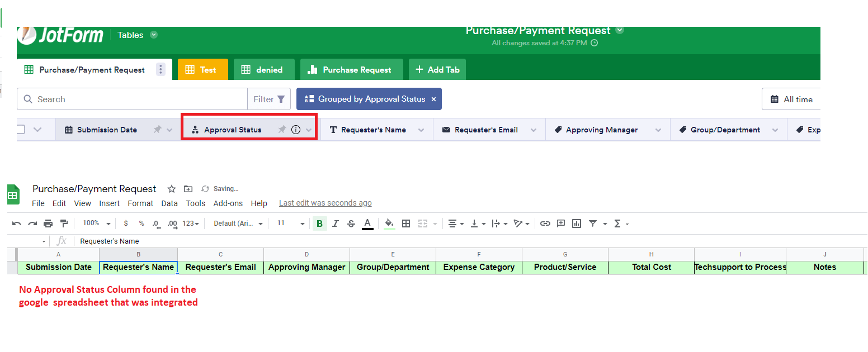Click the Add Tab button
Screen dimensions: 868x352
point(437,69)
